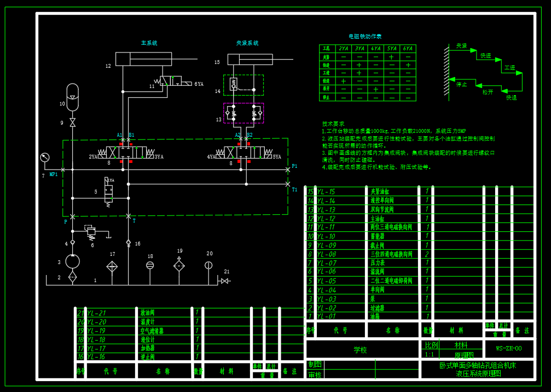This screenshot has height=392, width=551.
Task: Click the 三位四通电磁换向阀 parts list entry
Action: coord(391,254)
